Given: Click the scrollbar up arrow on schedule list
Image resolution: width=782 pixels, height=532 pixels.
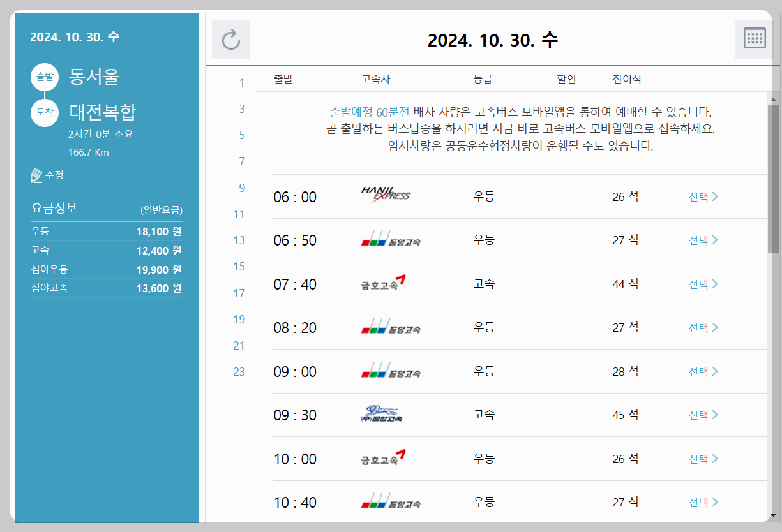Looking at the screenshot, I should click(772, 99).
